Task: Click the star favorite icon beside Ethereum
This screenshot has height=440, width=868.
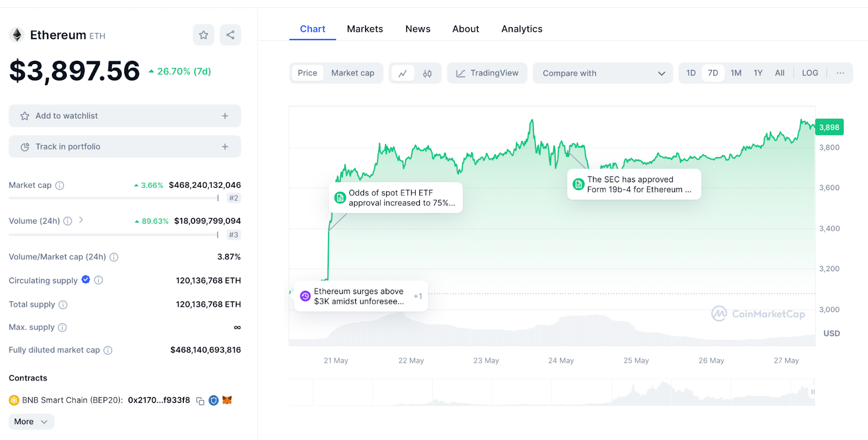Action: (203, 35)
